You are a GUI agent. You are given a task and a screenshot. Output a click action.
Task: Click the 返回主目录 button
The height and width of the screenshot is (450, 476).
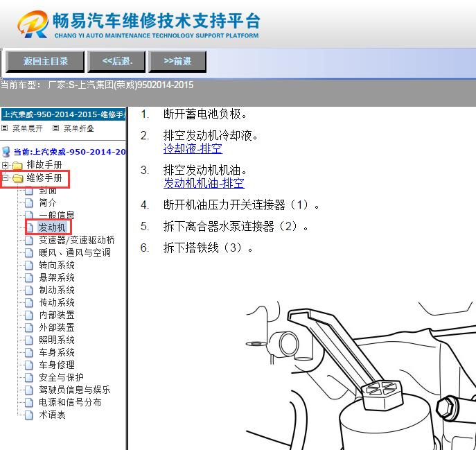click(45, 62)
